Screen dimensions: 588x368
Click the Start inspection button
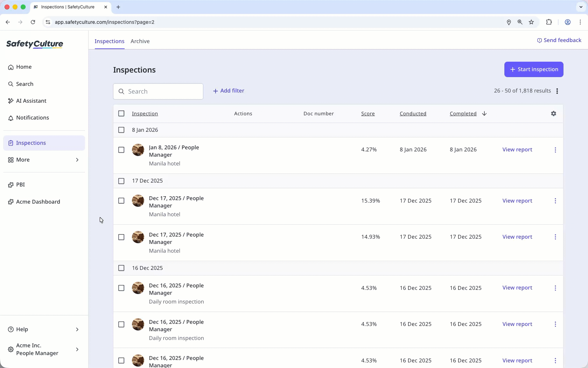click(534, 69)
